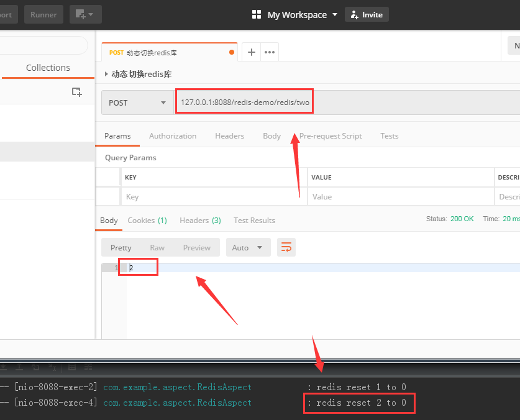Switch to the Params tab
520x420 pixels.
pos(117,136)
